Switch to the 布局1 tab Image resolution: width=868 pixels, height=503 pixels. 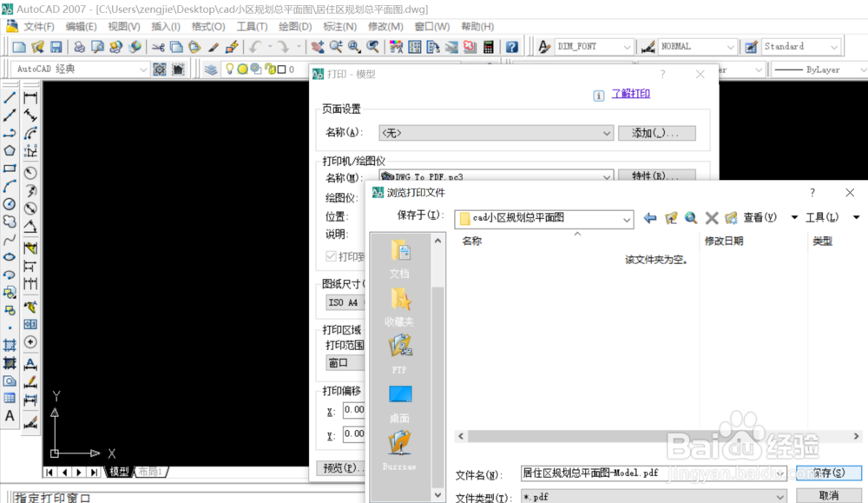[x=150, y=472]
